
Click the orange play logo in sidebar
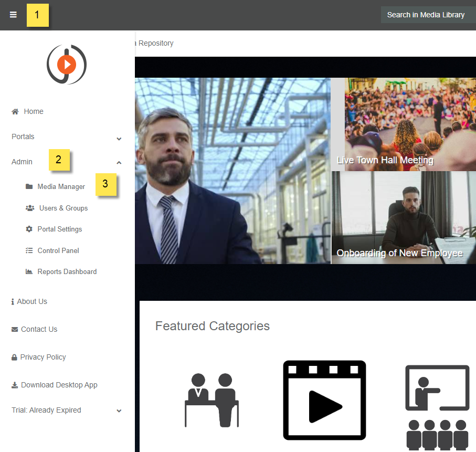67,65
